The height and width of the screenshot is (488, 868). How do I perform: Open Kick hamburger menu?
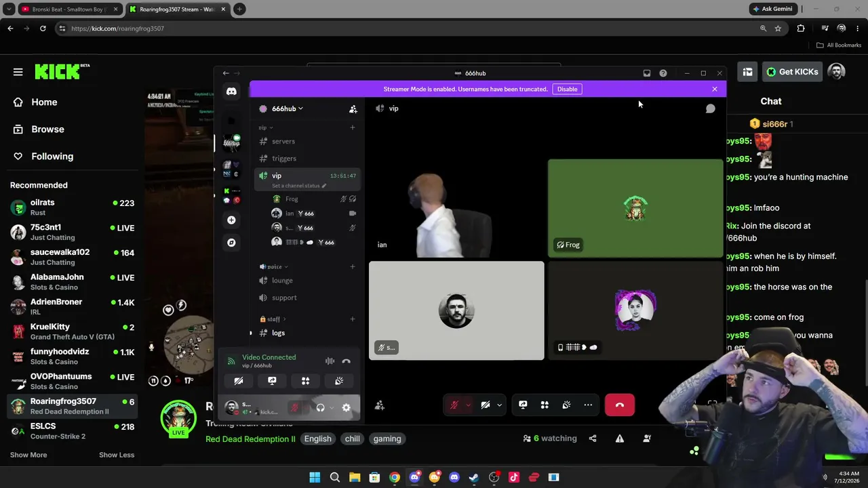tap(18, 72)
